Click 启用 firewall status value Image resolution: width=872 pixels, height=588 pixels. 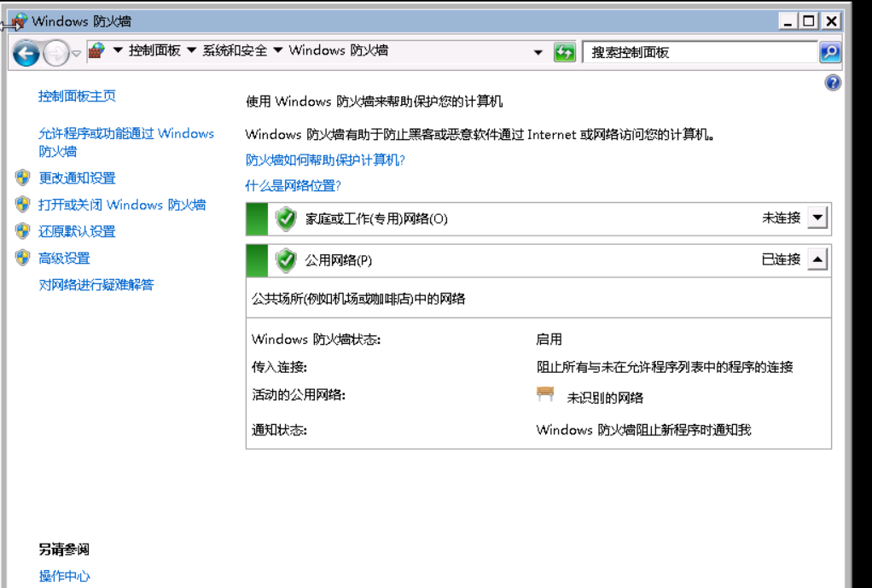(x=549, y=340)
